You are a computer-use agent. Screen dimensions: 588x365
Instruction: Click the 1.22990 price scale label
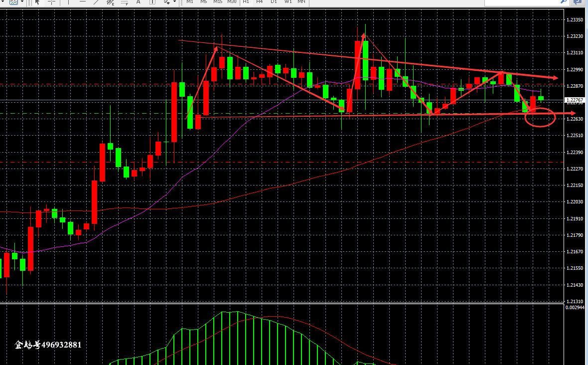575,70
